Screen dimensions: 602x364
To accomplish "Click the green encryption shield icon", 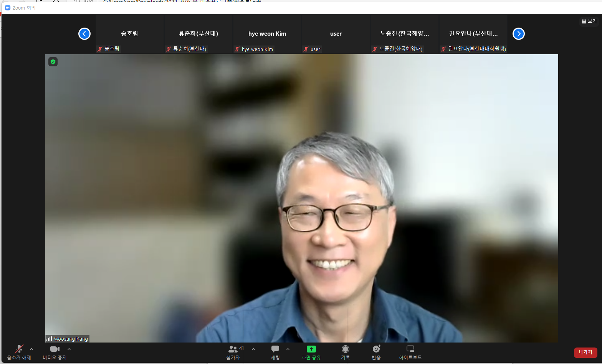I will [x=53, y=62].
